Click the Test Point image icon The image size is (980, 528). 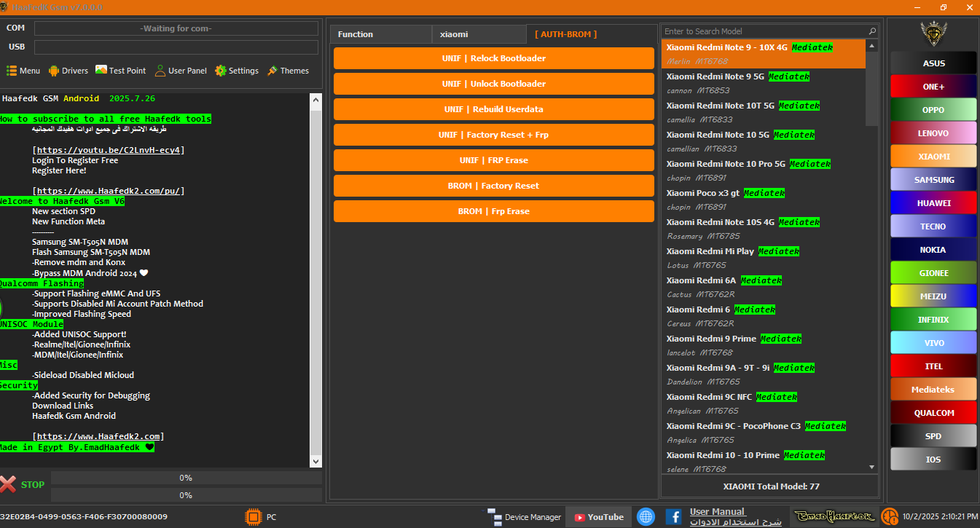click(101, 71)
